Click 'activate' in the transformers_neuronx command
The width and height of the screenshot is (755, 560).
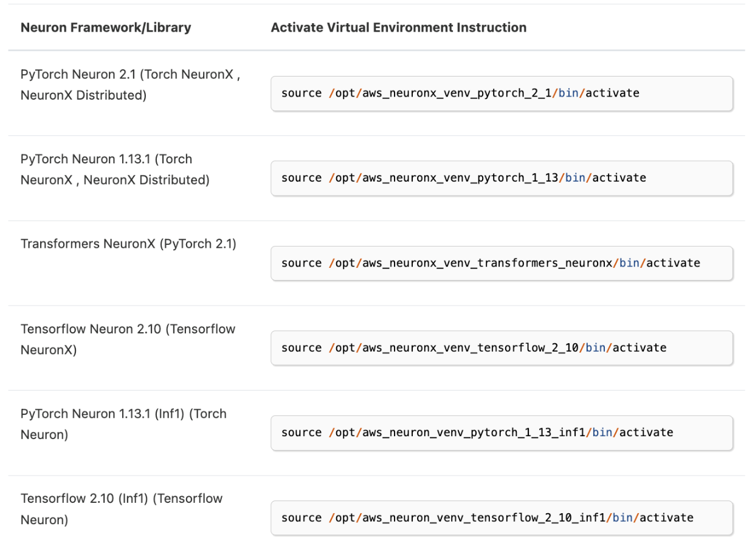click(674, 263)
